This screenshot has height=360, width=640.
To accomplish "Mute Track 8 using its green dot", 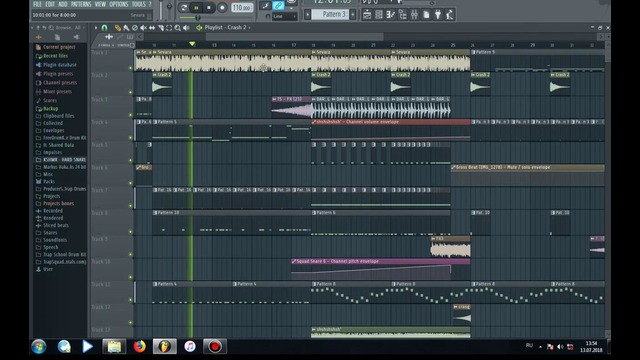I will 131,231.
